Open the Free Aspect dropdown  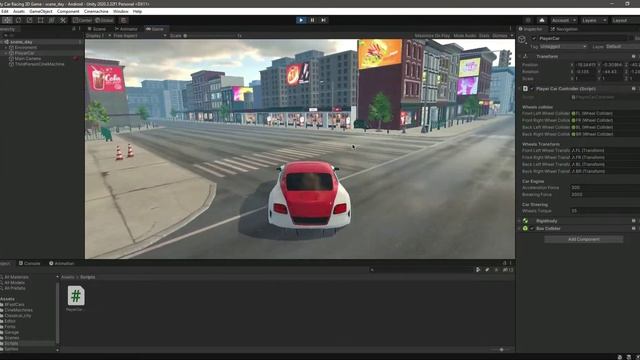[x=139, y=36]
